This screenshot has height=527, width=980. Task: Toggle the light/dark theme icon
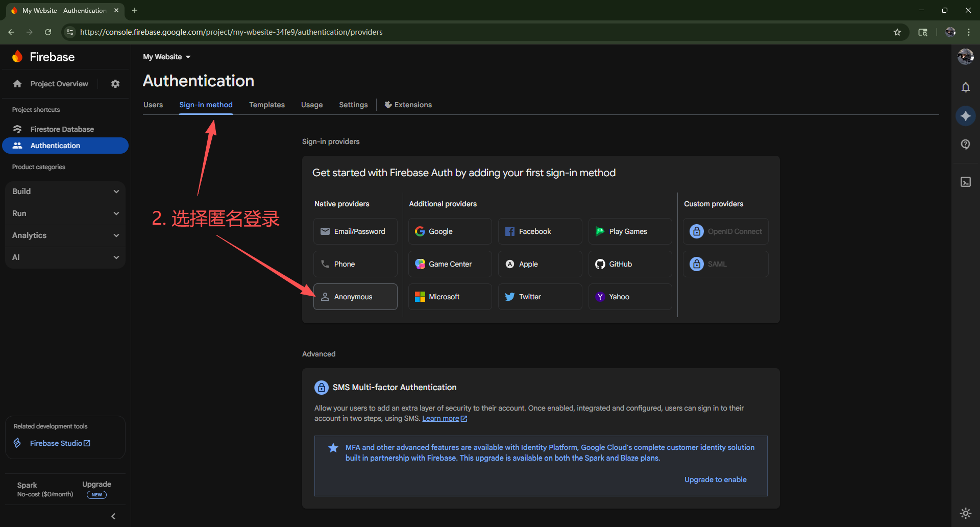(965, 513)
